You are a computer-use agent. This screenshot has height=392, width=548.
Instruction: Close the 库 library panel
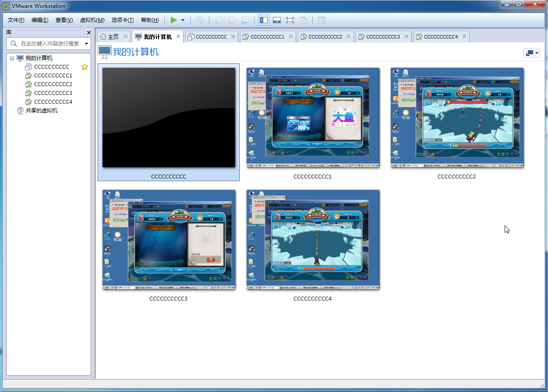click(x=89, y=32)
